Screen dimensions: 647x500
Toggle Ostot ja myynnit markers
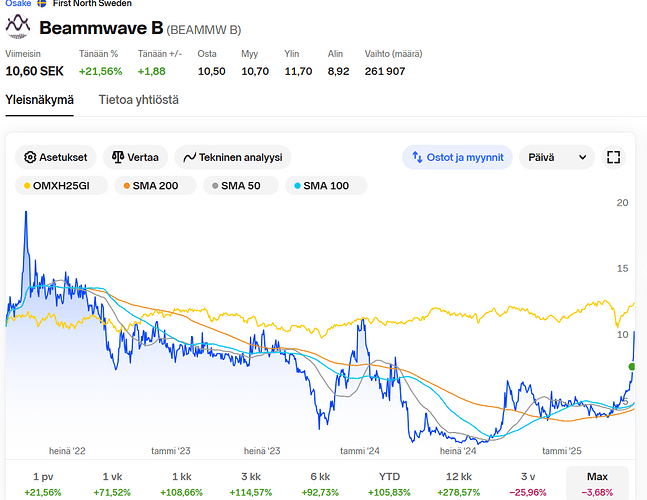click(457, 157)
